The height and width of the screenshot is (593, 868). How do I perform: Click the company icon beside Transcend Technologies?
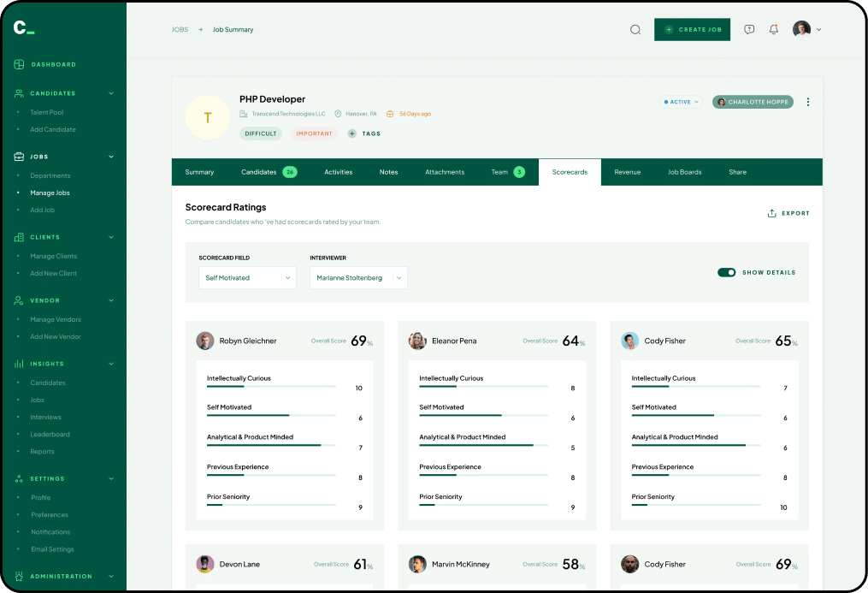[243, 114]
